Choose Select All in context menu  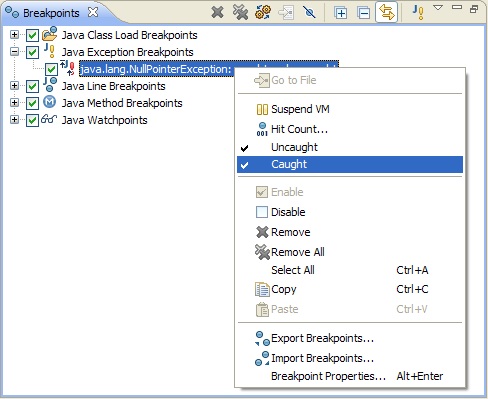tap(350, 270)
